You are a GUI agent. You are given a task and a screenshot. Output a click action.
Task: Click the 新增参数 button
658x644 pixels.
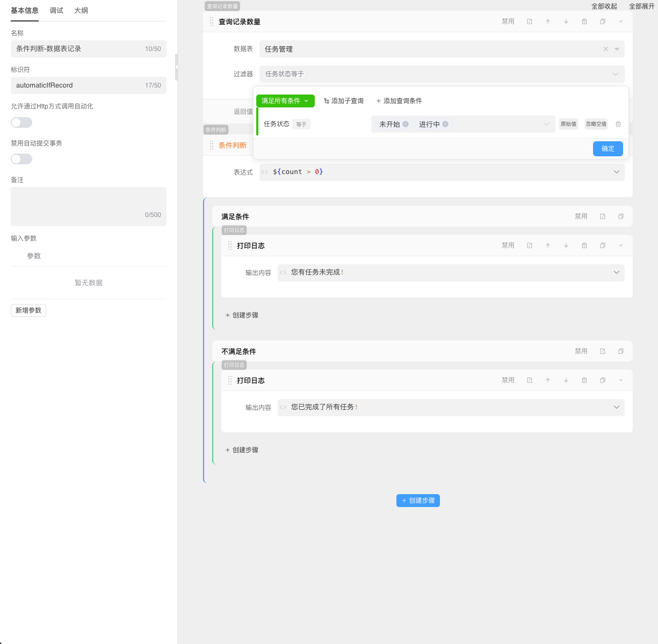28,310
